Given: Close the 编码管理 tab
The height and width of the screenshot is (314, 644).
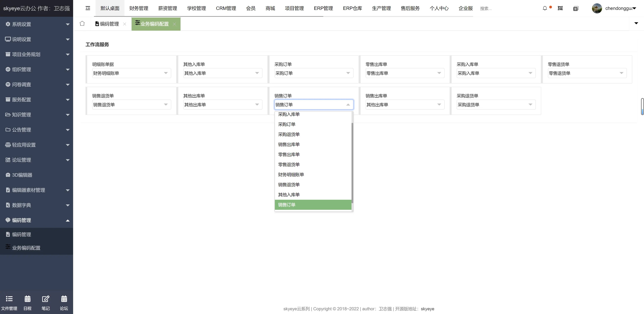Looking at the screenshot, I should (124, 24).
